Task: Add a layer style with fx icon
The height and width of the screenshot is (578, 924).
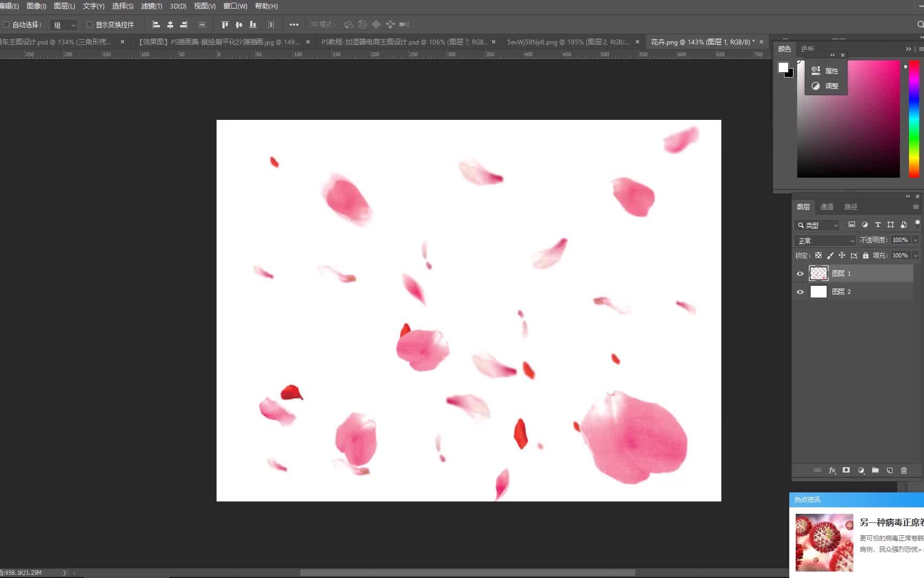Action: [832, 470]
